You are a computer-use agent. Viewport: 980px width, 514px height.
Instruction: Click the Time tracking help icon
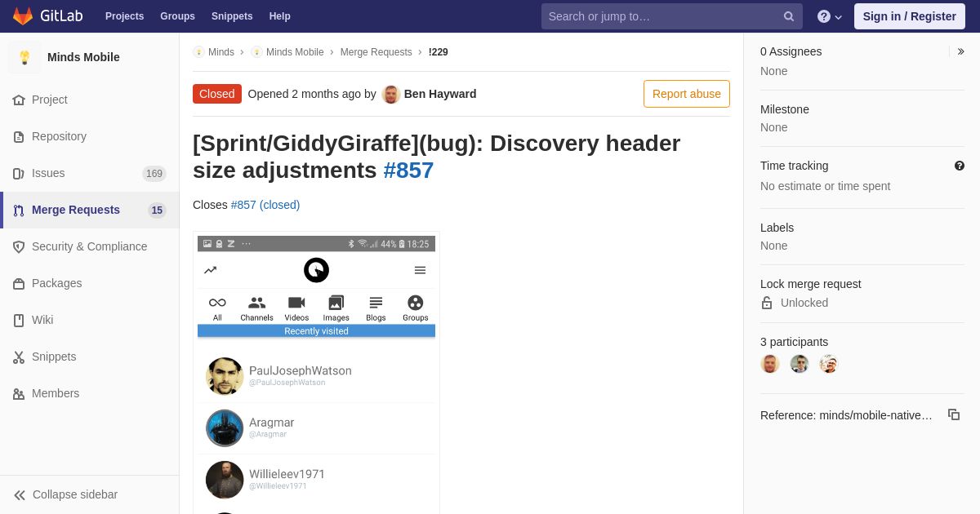(960, 166)
